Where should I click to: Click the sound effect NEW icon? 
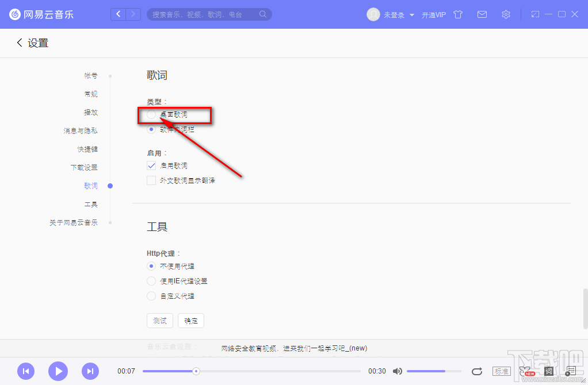click(525, 371)
